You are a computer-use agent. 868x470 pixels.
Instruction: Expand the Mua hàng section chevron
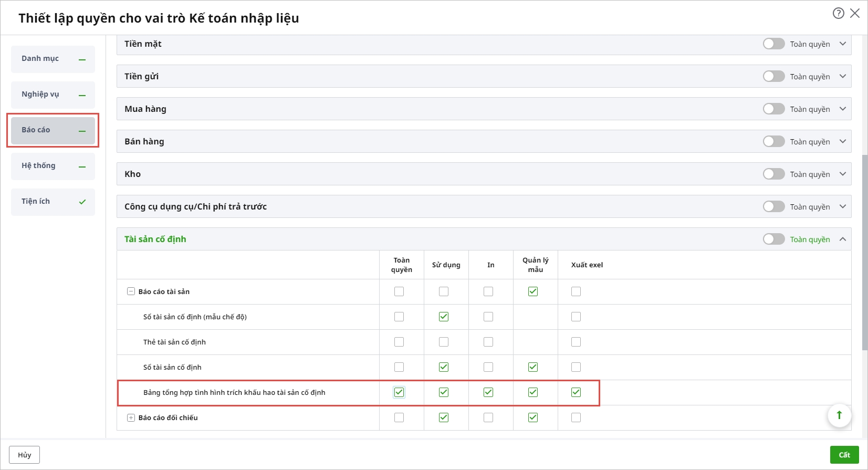[x=843, y=109]
